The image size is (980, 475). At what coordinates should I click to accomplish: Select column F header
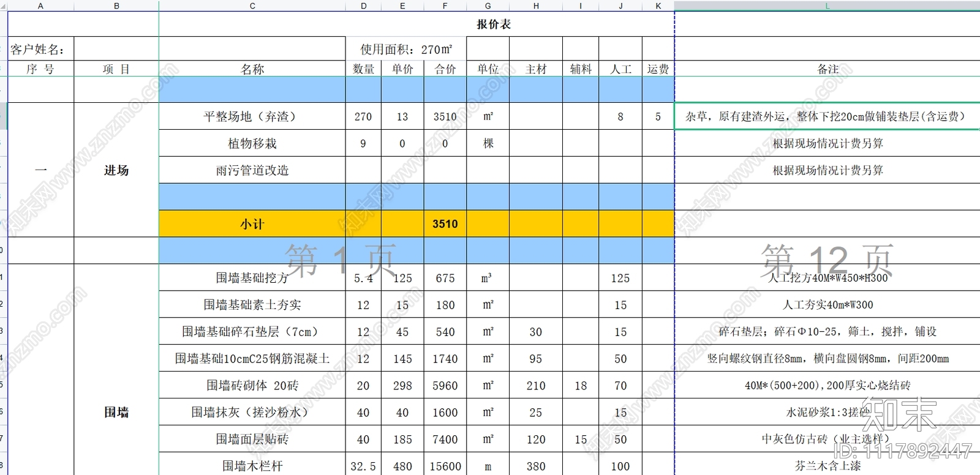click(x=445, y=6)
